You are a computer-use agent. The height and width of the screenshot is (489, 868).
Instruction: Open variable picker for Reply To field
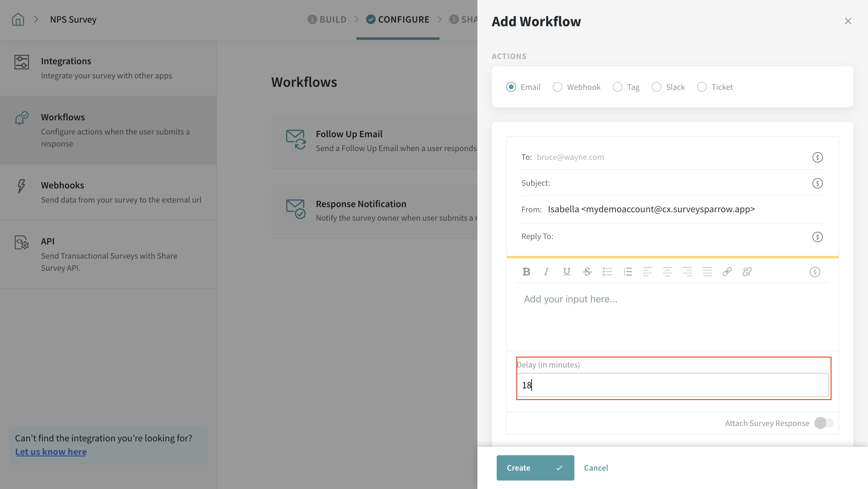(817, 237)
